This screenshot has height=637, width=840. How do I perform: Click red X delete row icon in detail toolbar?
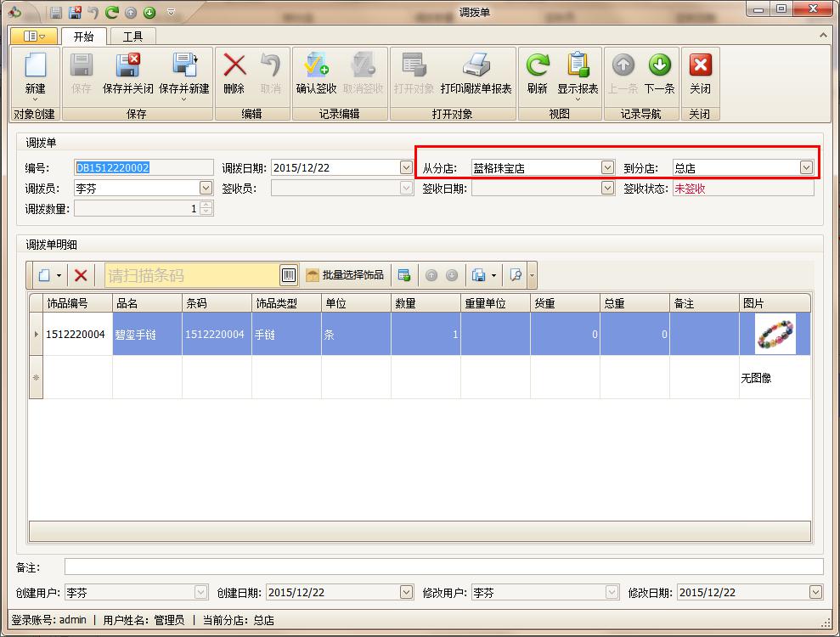(81, 275)
